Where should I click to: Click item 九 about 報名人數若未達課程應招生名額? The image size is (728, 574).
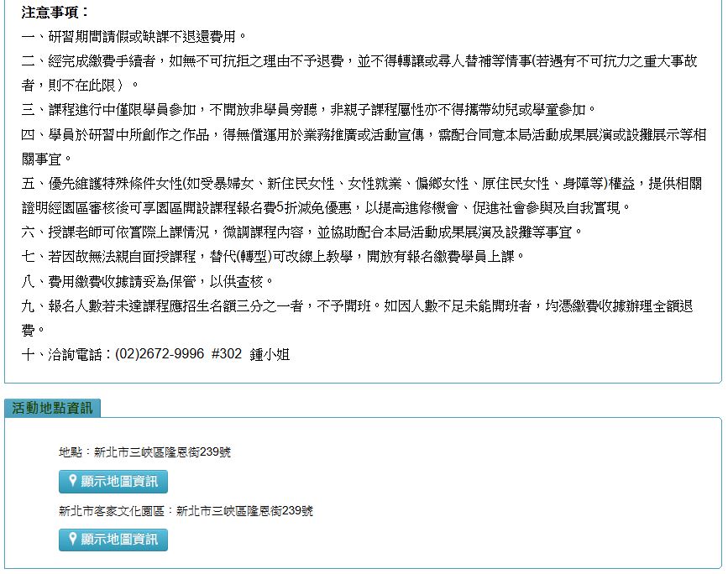[x=358, y=318]
